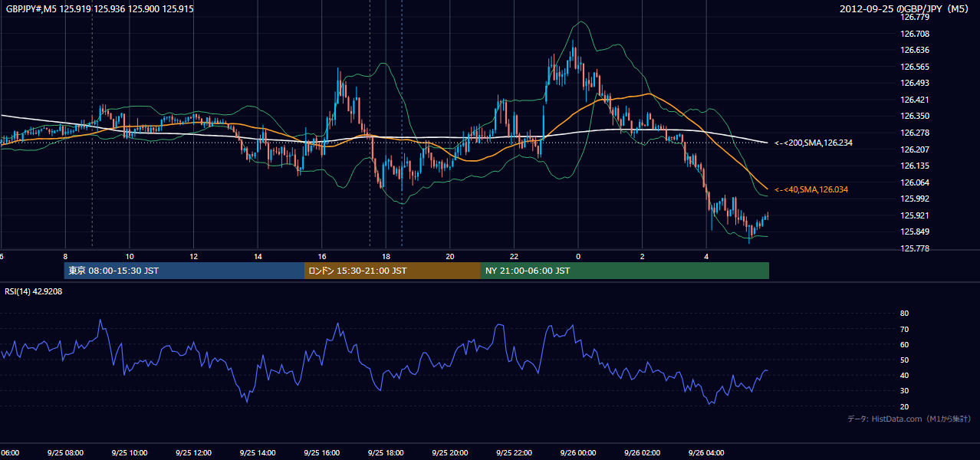The height and width of the screenshot is (460, 980).
Task: Select the 東京 08:00-15:30 JST session bar
Action: [184, 271]
